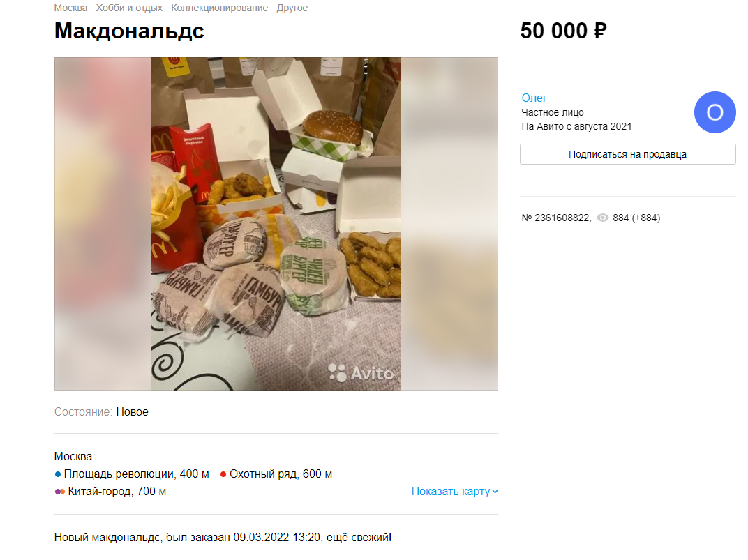Click the seller avatar circle with letter O

[714, 112]
